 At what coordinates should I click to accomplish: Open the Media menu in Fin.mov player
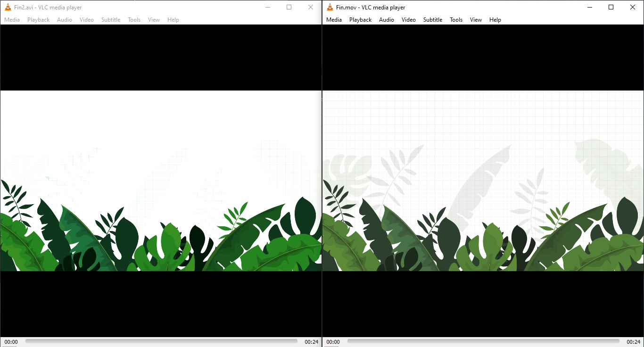click(x=334, y=19)
